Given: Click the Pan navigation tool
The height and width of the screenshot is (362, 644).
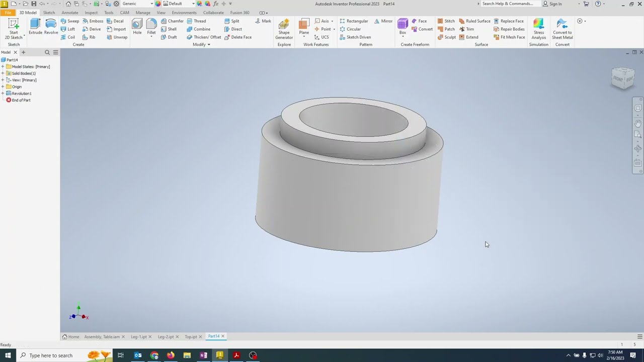Looking at the screenshot, I should tap(638, 123).
